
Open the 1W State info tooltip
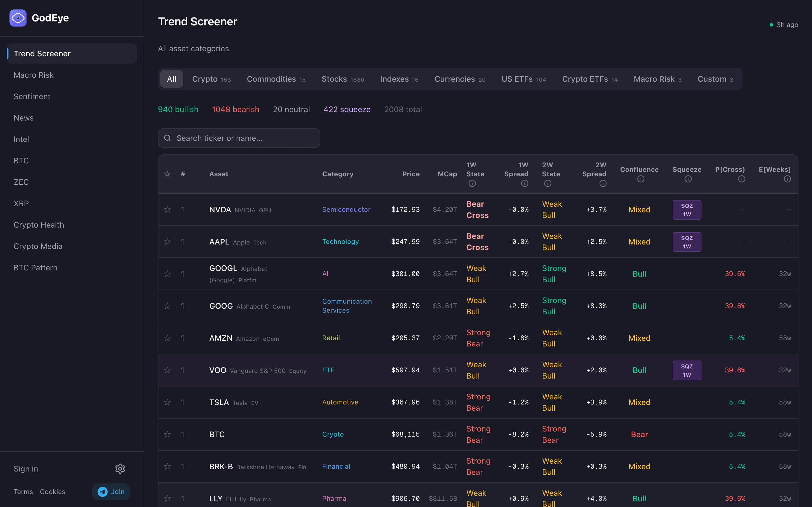472,183
